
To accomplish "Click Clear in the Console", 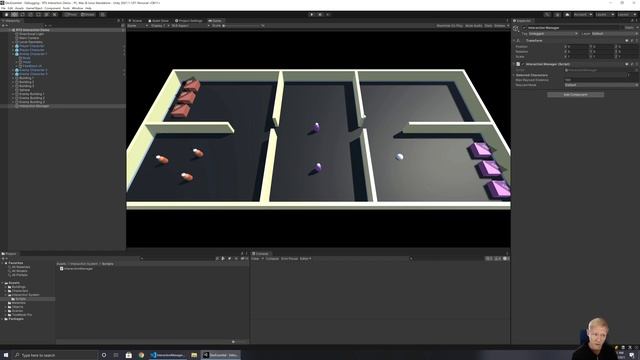I will coord(256,258).
